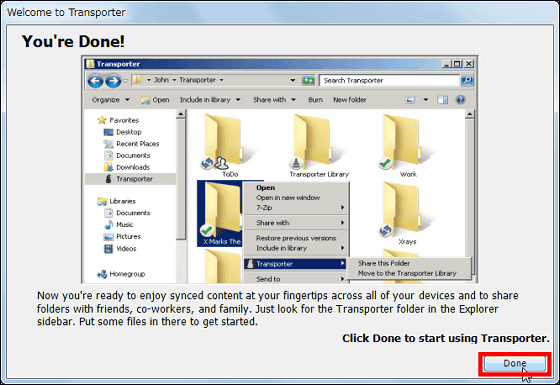This screenshot has height=385, width=560.
Task: Open the Organize toolbar menu
Action: pos(111,100)
